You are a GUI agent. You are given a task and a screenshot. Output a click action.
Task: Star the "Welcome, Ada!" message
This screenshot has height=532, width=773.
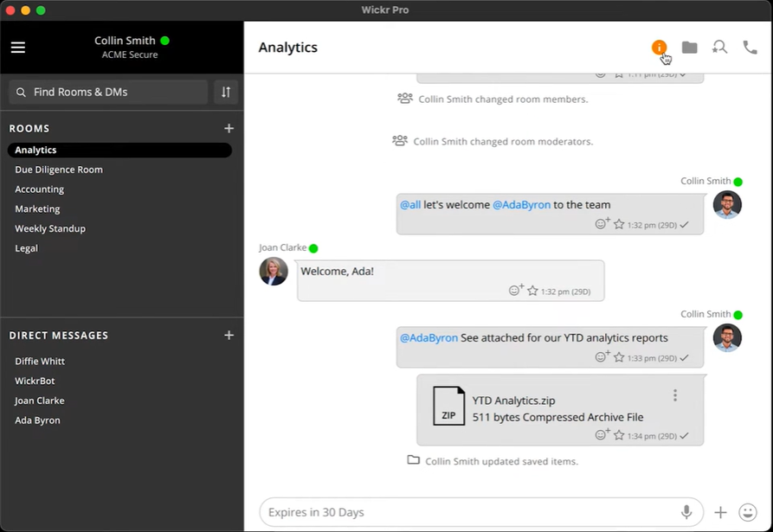point(532,292)
